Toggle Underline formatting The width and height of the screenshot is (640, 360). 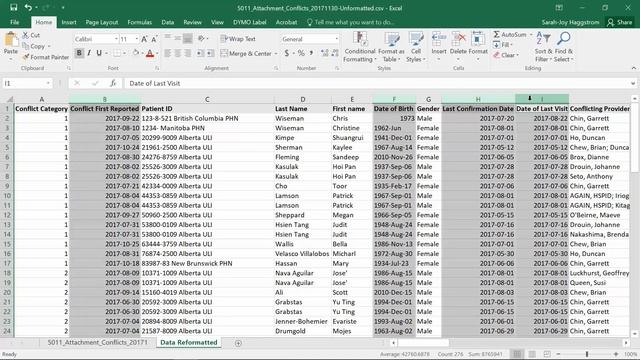[99, 53]
